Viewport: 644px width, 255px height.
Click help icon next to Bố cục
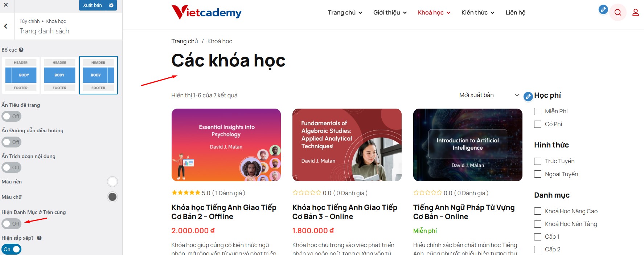[21, 50]
